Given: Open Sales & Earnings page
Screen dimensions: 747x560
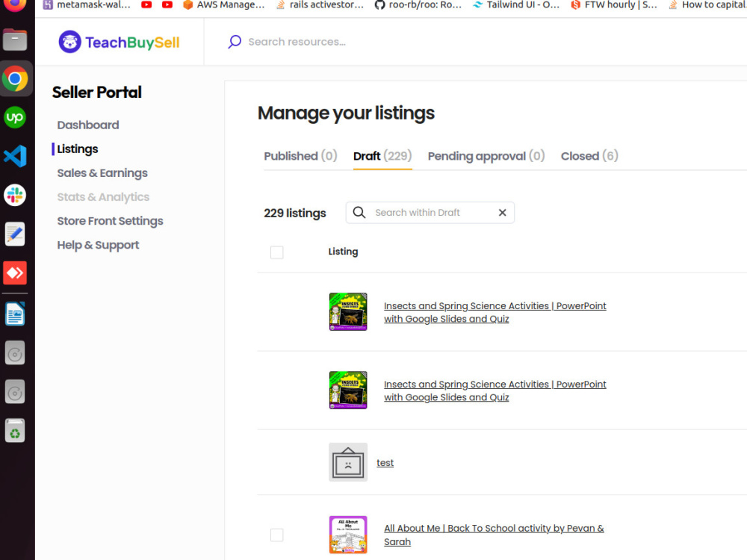Looking at the screenshot, I should click(102, 173).
